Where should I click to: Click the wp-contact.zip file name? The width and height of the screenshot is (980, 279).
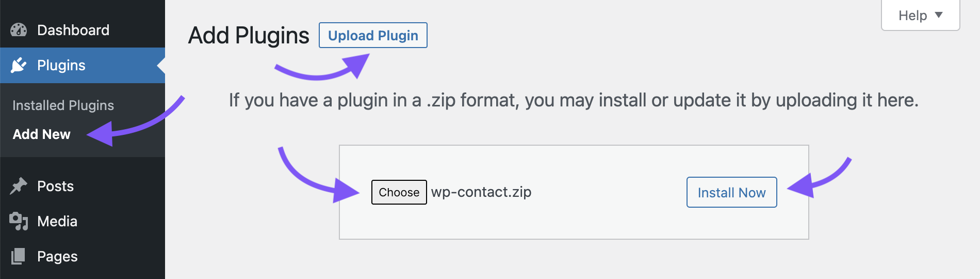[x=481, y=192]
